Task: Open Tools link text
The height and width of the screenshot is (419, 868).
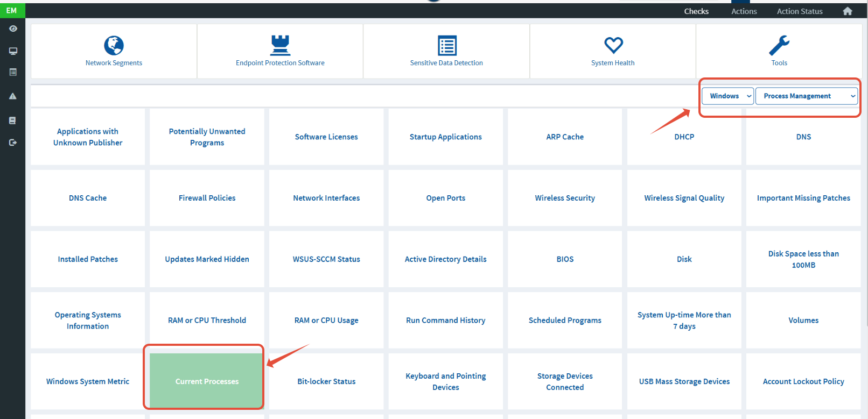Action: click(779, 63)
